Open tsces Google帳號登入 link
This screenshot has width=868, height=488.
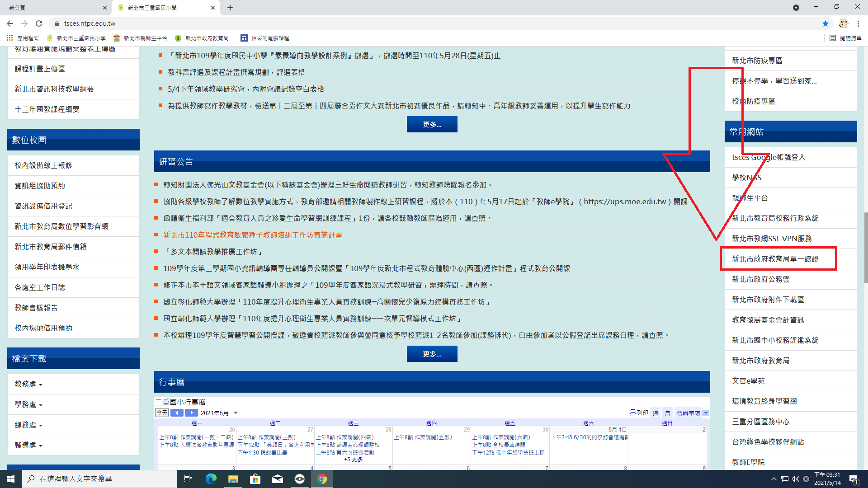pos(769,157)
